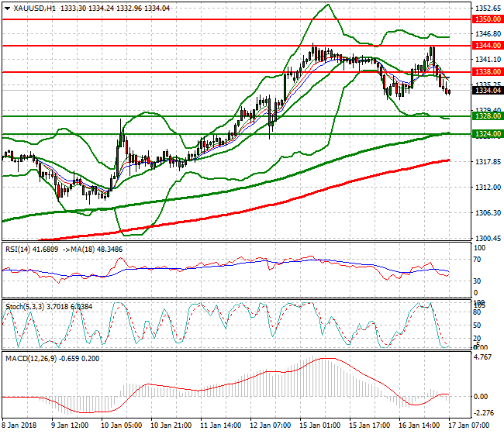This screenshot has width=504, height=434.
Task: Click the Stochastic 80 scale value
Action: 477,312
